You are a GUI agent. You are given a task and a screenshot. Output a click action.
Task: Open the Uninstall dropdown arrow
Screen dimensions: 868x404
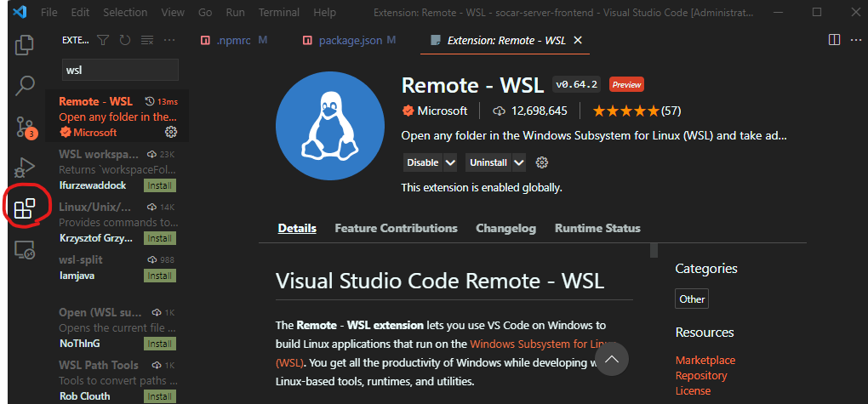click(519, 162)
